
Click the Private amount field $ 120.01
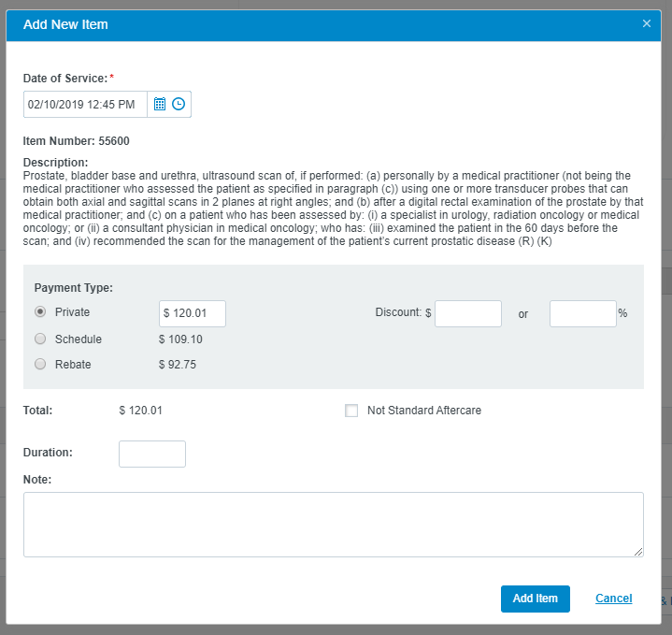click(193, 313)
